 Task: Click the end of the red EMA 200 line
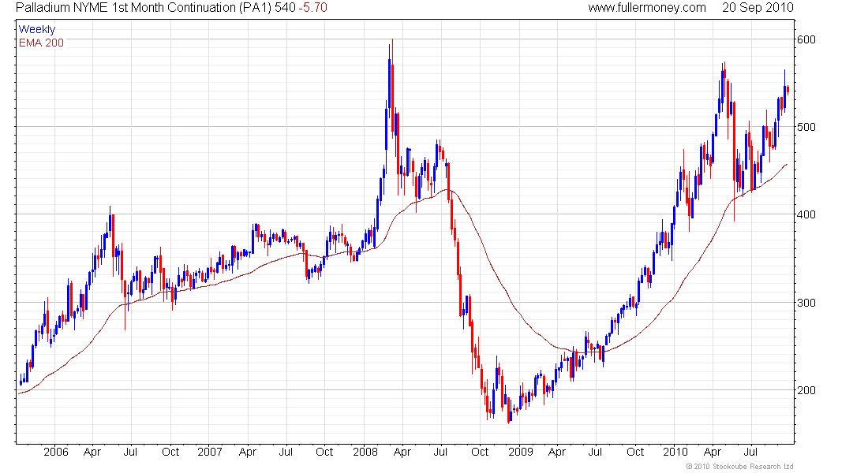[x=787, y=164]
